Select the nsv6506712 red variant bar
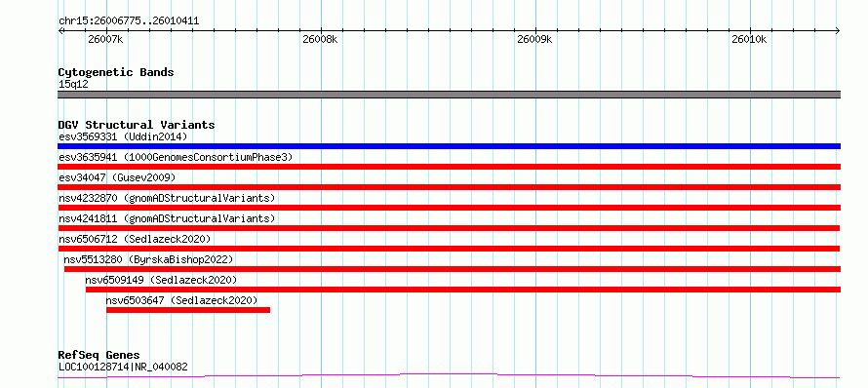 (x=449, y=249)
